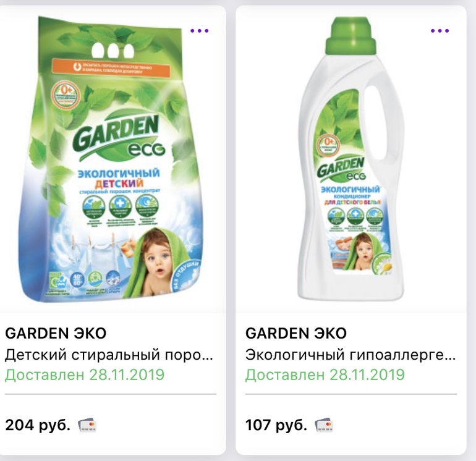This screenshot has height=461, width=476.
Task: Select GARDEN ЭКО brand above powder title
Action: (x=56, y=334)
